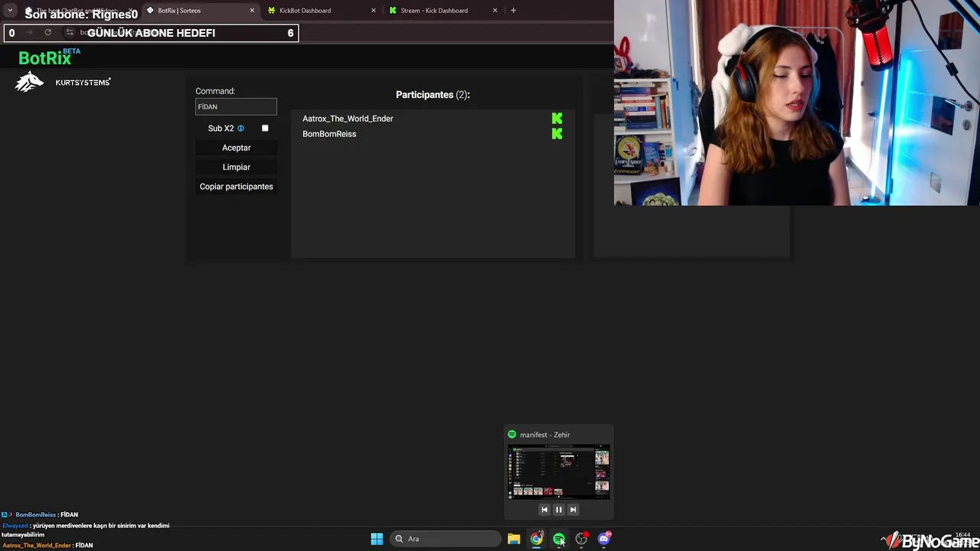Select participant Aatrox_The_World_Ender
This screenshot has height=551, width=980.
[x=348, y=119]
